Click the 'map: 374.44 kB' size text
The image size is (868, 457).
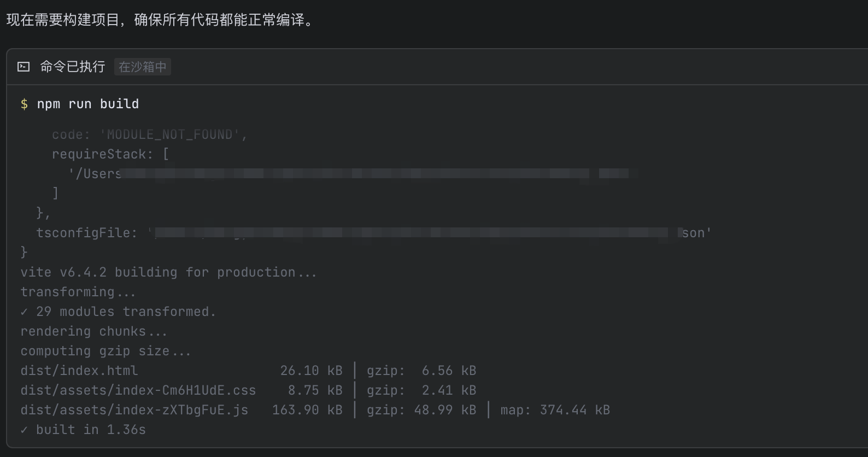coord(555,410)
